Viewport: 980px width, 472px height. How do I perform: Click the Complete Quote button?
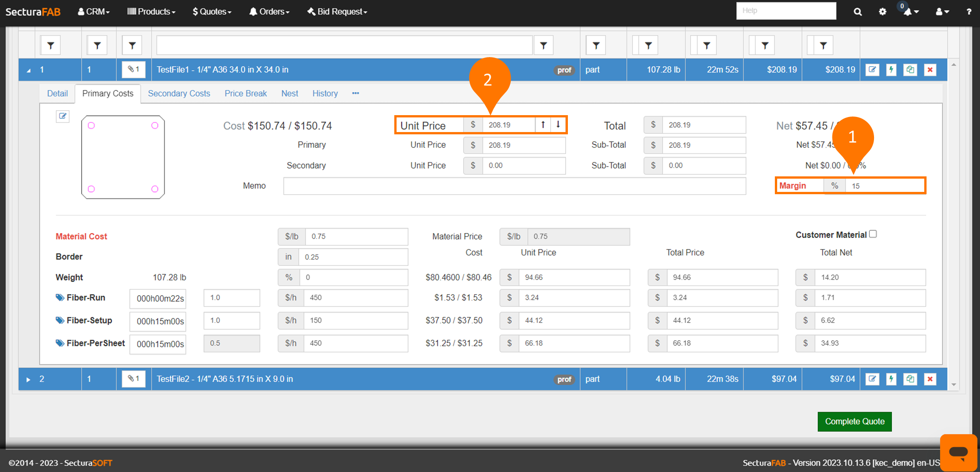(854, 422)
